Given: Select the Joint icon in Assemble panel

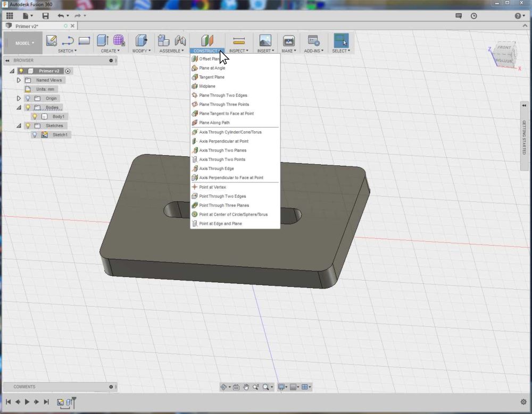Looking at the screenshot, I should 180,40.
